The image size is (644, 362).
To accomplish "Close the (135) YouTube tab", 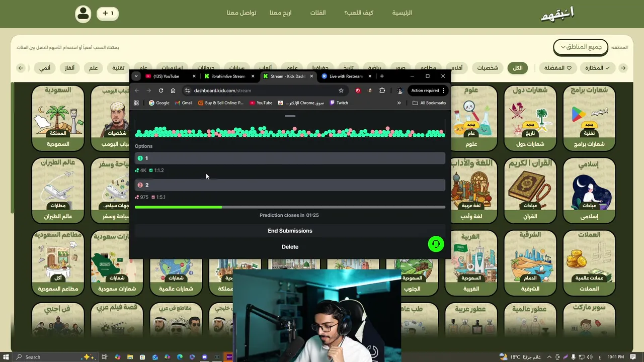I will coord(194,76).
